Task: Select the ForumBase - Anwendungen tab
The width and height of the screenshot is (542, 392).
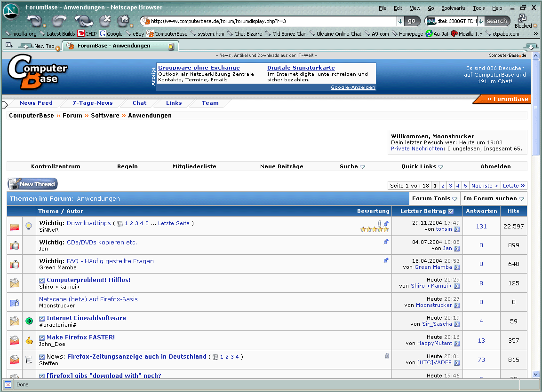Action: pyautogui.click(x=120, y=46)
